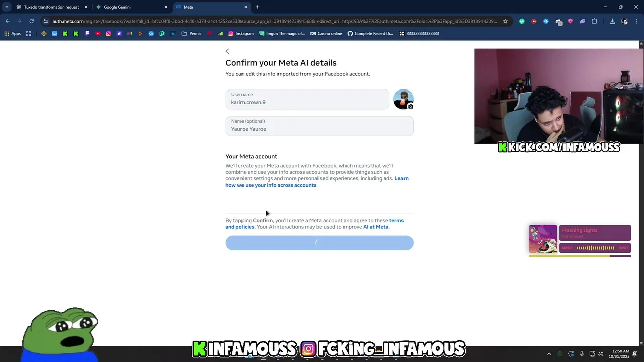Open the Downloads icon in Chrome toolbar
Screen dimensions: 644x362
coord(612,21)
